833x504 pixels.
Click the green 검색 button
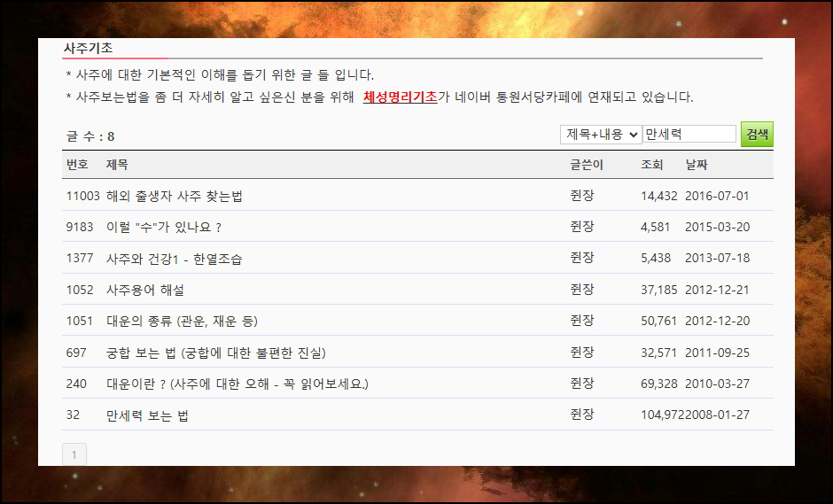757,135
